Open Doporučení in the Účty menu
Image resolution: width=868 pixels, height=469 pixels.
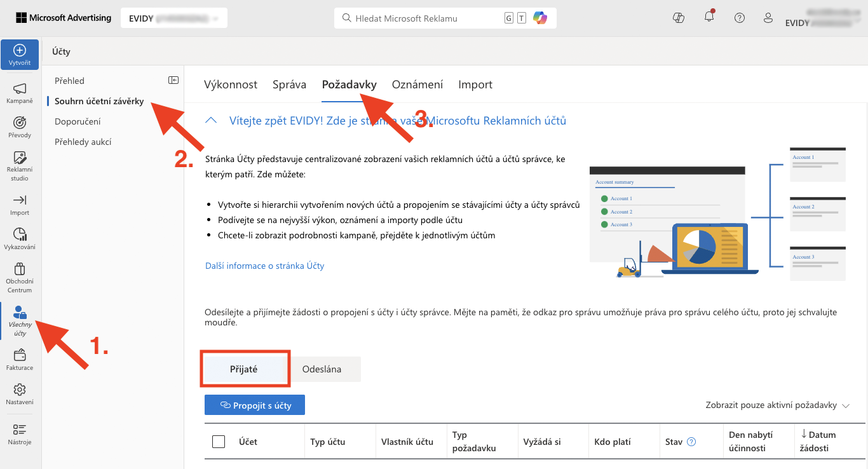point(78,121)
